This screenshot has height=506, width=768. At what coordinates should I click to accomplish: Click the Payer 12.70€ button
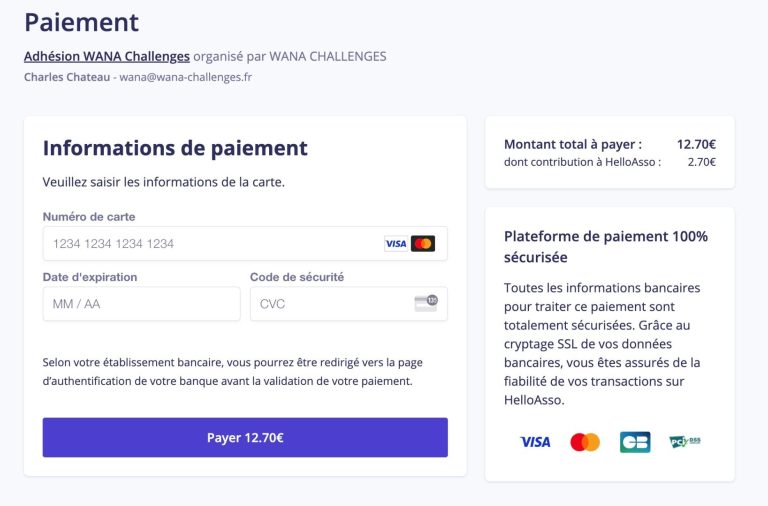pos(245,437)
